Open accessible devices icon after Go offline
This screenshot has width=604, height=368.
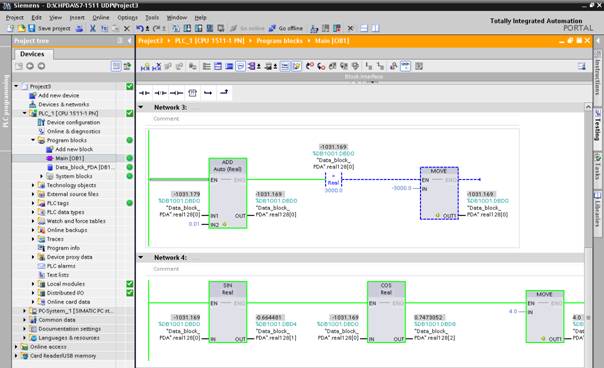click(314, 28)
